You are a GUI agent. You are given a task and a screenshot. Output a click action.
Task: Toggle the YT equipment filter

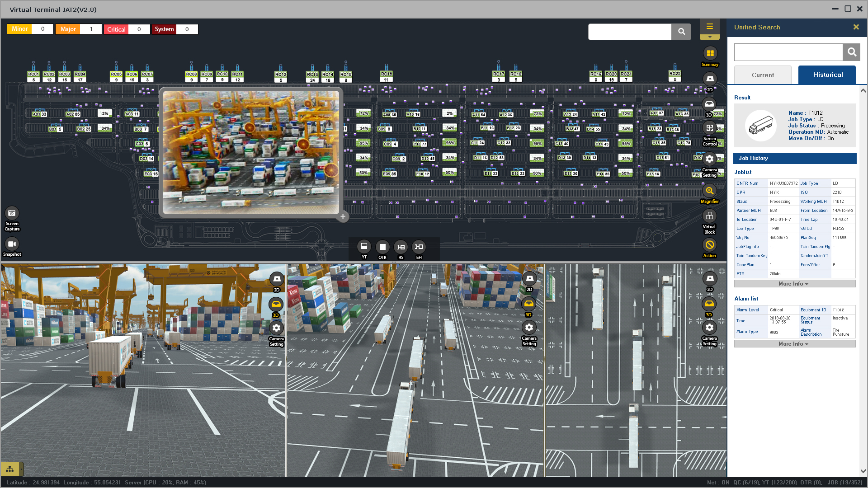(x=364, y=247)
